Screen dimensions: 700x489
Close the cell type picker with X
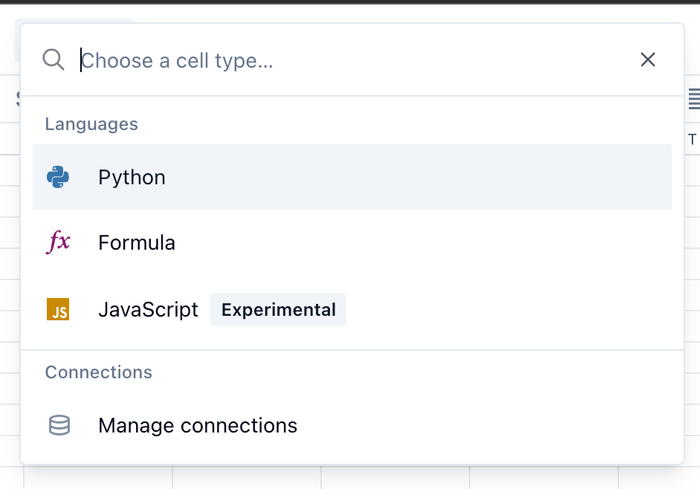pos(648,60)
